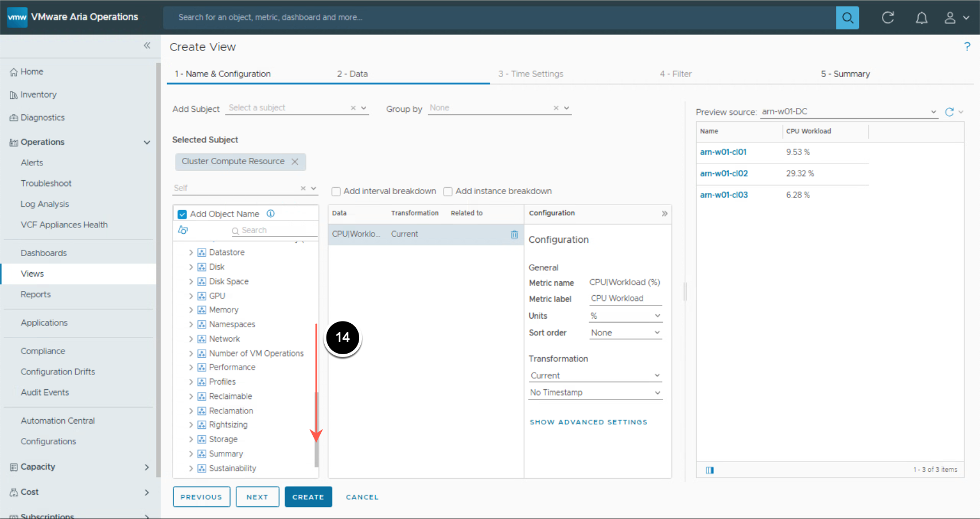
Task: Open the Units dropdown
Action: pyautogui.click(x=625, y=316)
